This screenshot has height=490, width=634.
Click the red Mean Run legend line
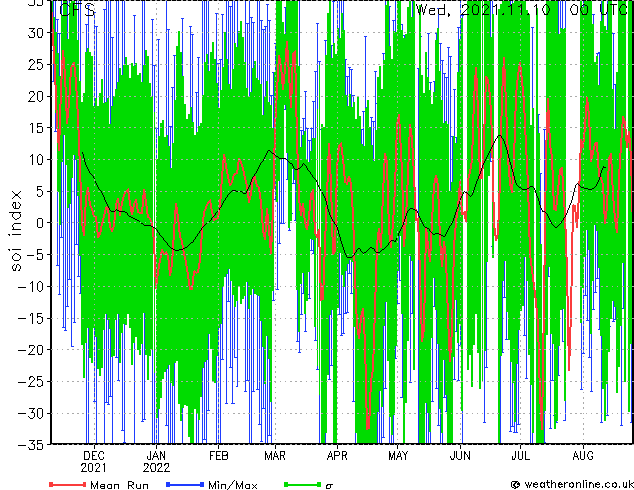click(68, 484)
